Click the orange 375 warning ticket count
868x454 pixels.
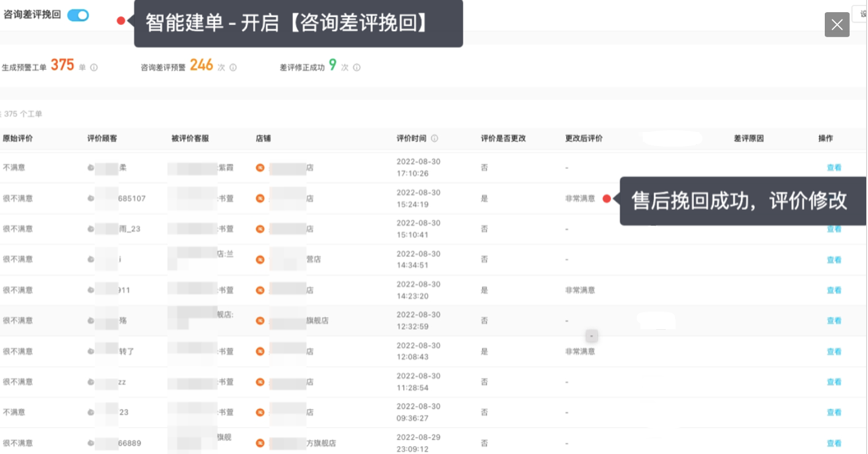click(62, 65)
